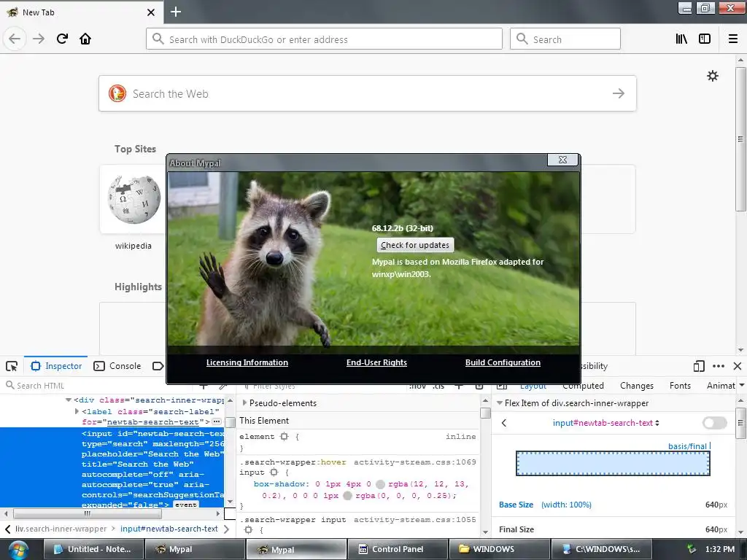This screenshot has height=560, width=747.
Task: Open the Computed sidebar tab
Action: 583,386
